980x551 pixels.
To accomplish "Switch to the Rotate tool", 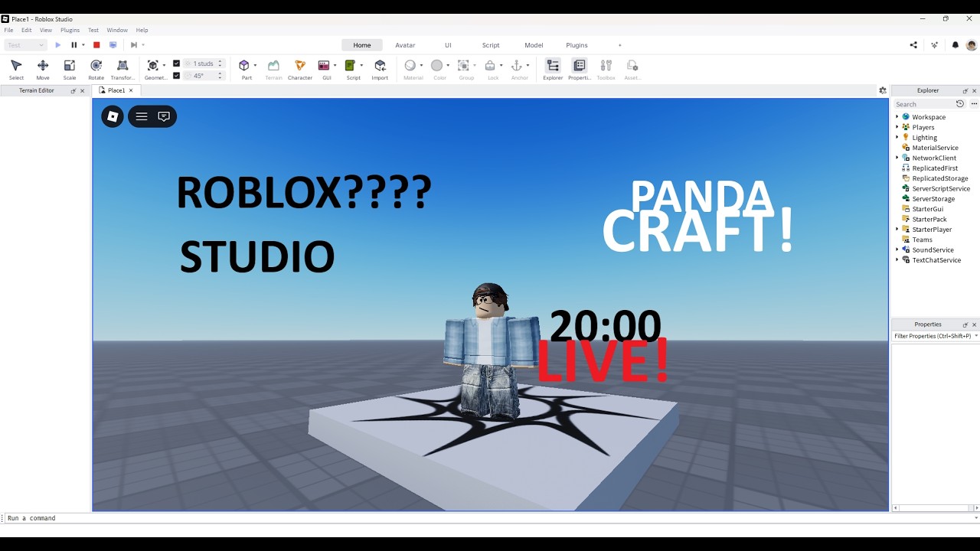I will pos(96,70).
